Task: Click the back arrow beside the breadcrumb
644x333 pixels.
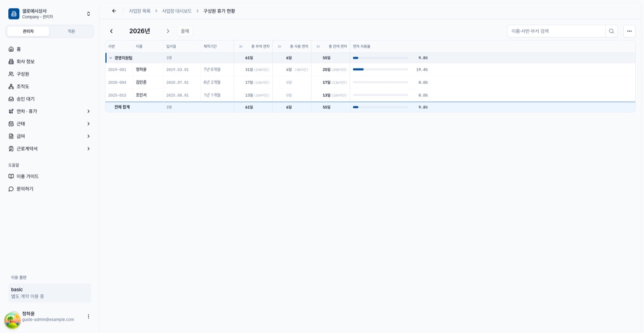Action: 114,11
